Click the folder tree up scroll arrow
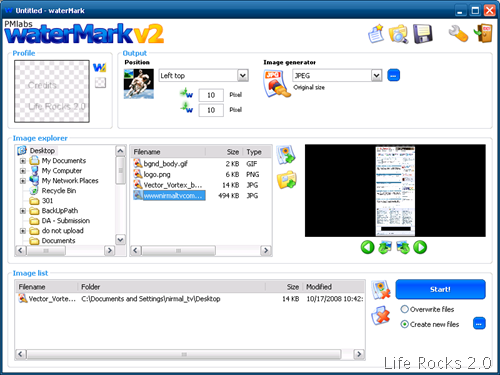 click(120, 151)
